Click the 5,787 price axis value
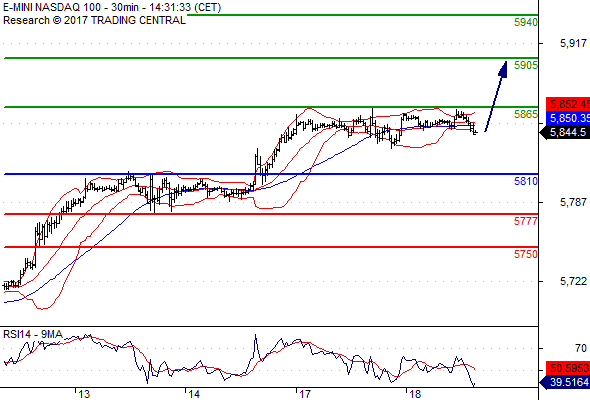This screenshot has height=400, width=590. pyautogui.click(x=573, y=202)
